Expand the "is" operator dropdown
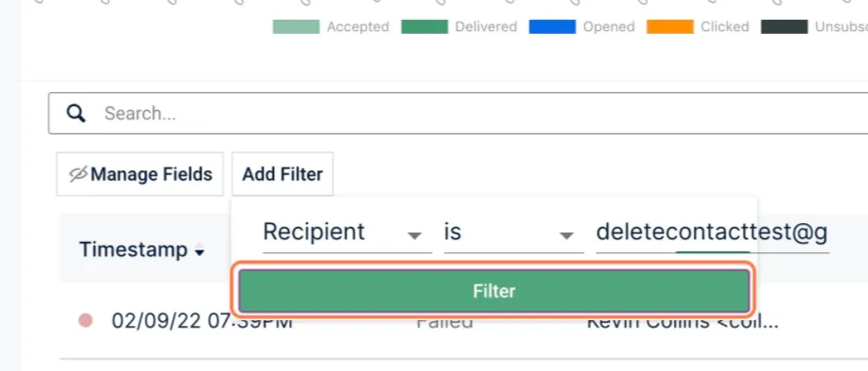 tap(514, 232)
